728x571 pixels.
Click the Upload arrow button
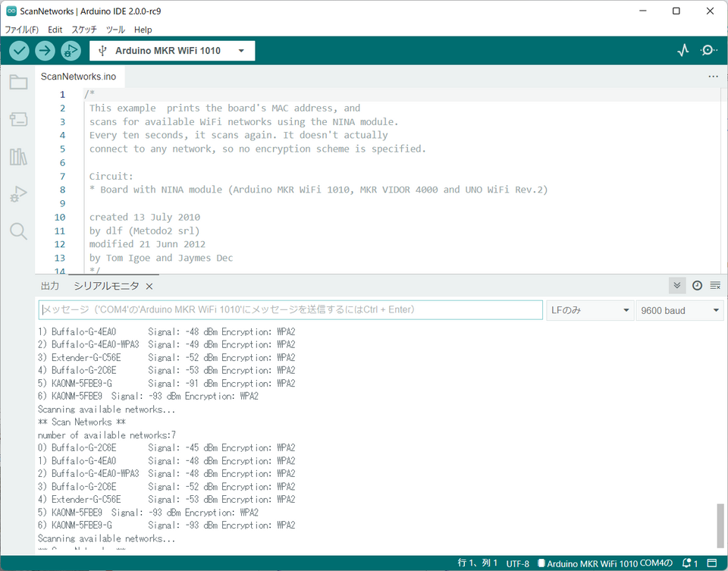[45, 51]
